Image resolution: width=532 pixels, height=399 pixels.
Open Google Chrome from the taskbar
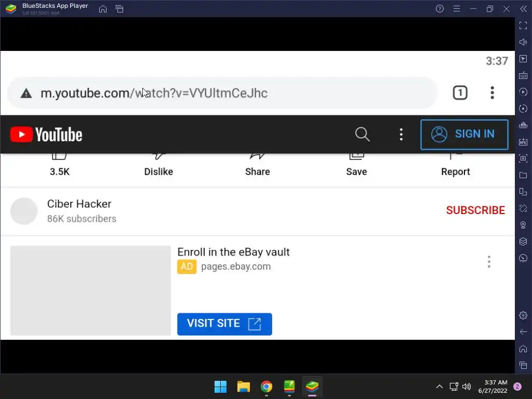(x=267, y=387)
